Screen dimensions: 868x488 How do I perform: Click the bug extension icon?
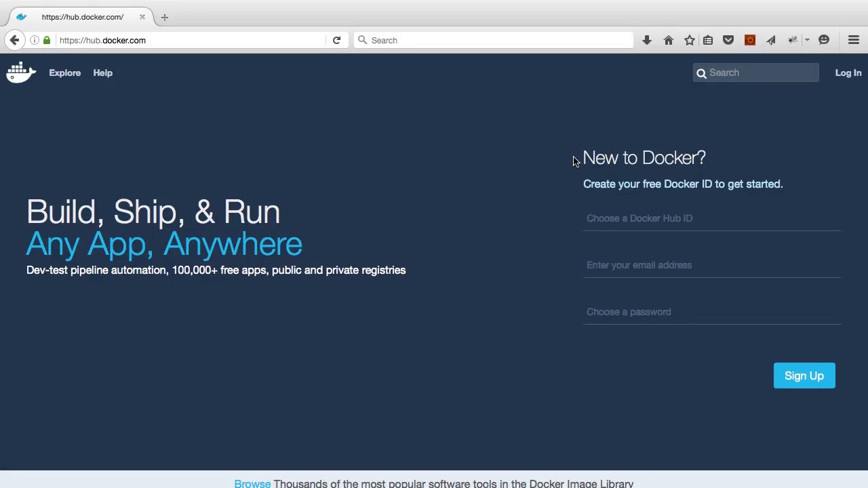pyautogui.click(x=792, y=40)
